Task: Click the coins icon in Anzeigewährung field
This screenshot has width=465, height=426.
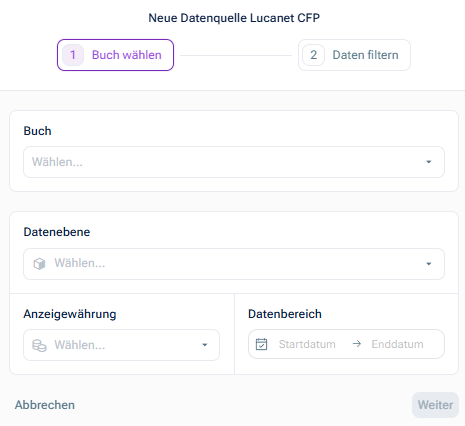Action: pyautogui.click(x=39, y=345)
